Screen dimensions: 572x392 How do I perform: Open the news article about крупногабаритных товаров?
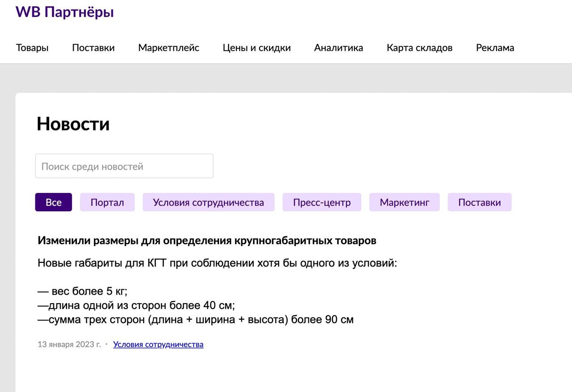click(207, 241)
